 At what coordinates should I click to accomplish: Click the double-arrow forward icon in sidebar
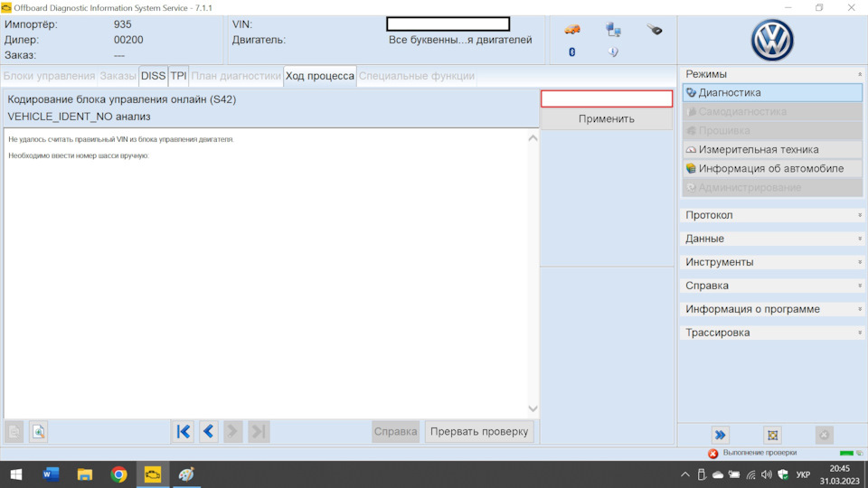click(x=721, y=436)
